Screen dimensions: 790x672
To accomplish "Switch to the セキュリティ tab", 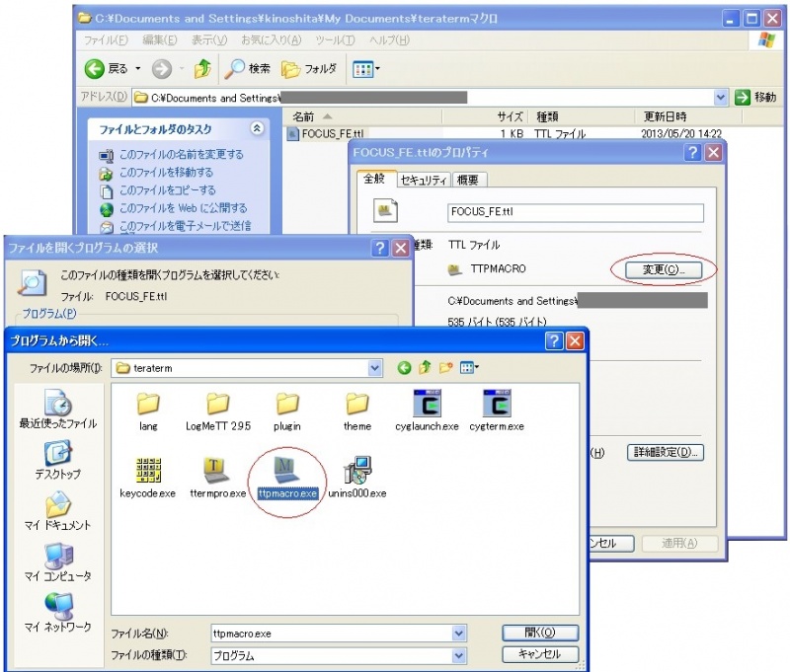I will coord(424,181).
